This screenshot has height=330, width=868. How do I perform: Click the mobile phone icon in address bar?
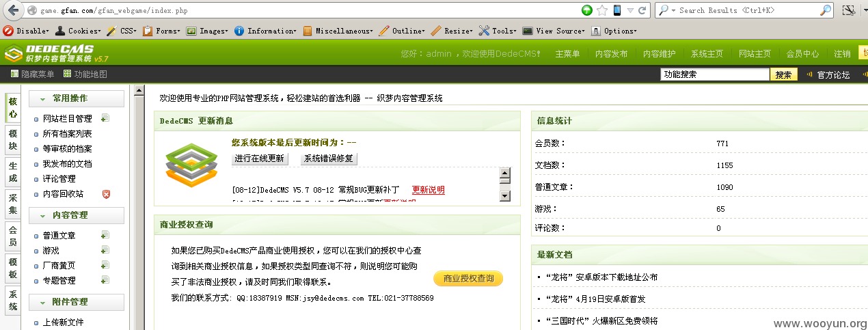(617, 10)
